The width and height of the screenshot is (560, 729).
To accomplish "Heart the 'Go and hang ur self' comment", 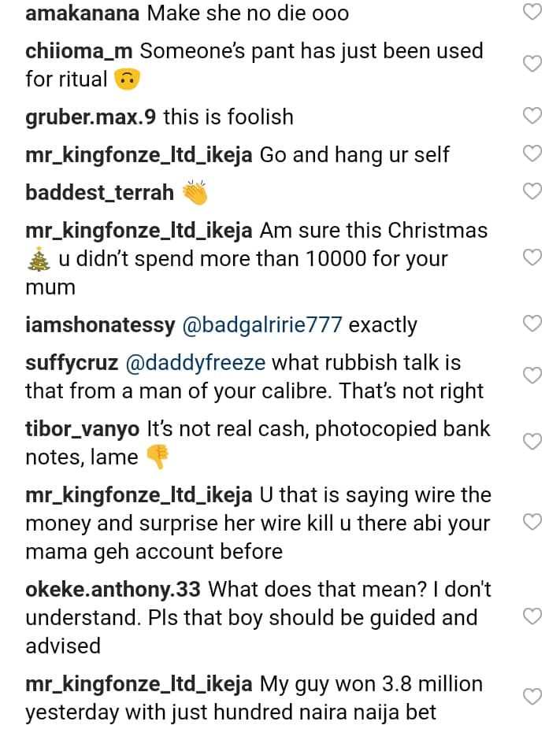I will (x=533, y=154).
